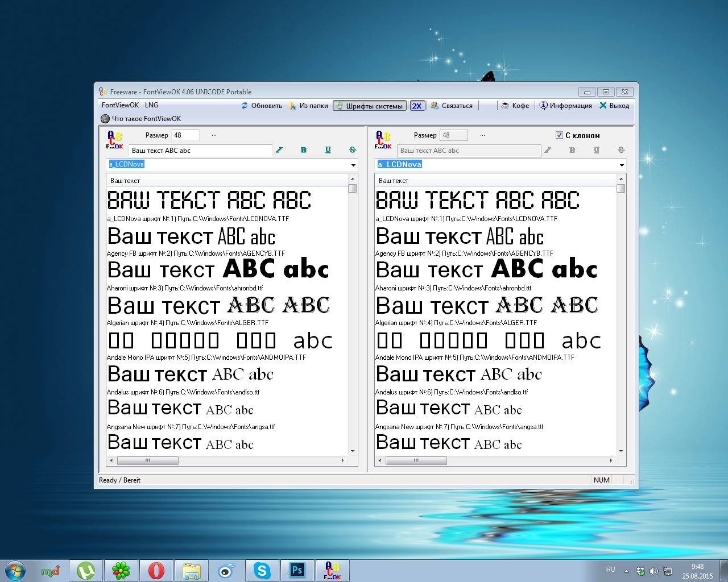This screenshot has height=582, width=728.
Task: Toggle underline in left panel
Action: coord(328,150)
